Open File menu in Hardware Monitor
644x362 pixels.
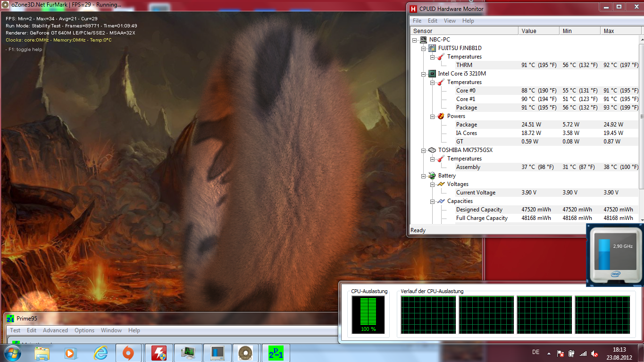pyautogui.click(x=417, y=21)
